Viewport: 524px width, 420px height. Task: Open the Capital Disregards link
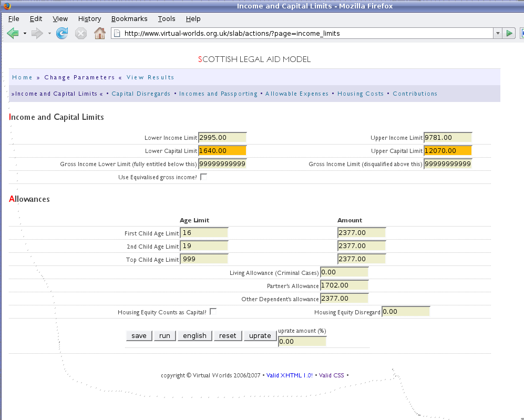pyautogui.click(x=141, y=94)
